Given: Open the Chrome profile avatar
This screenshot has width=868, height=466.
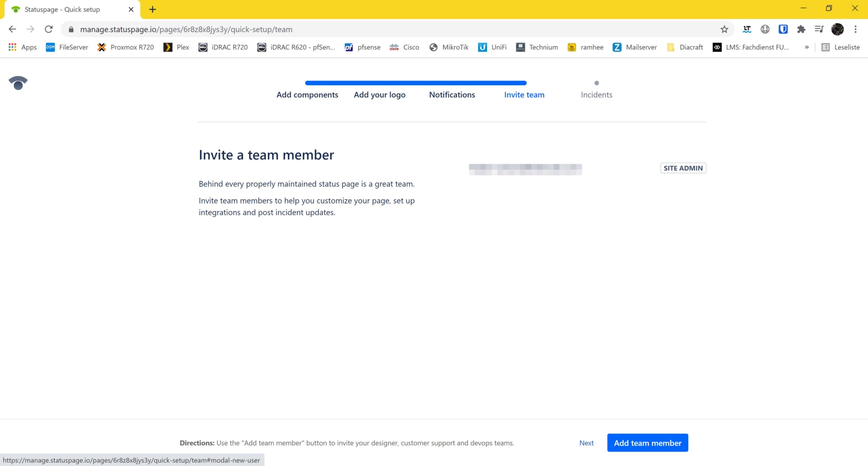Looking at the screenshot, I should [837, 29].
